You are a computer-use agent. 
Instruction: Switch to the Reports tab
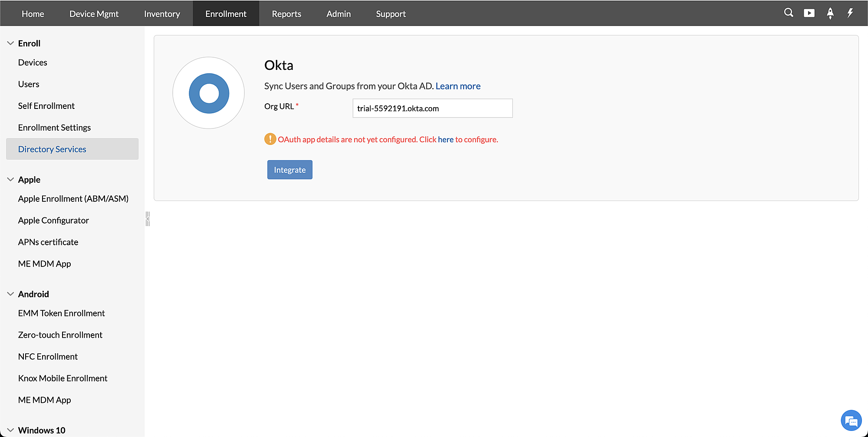click(286, 13)
